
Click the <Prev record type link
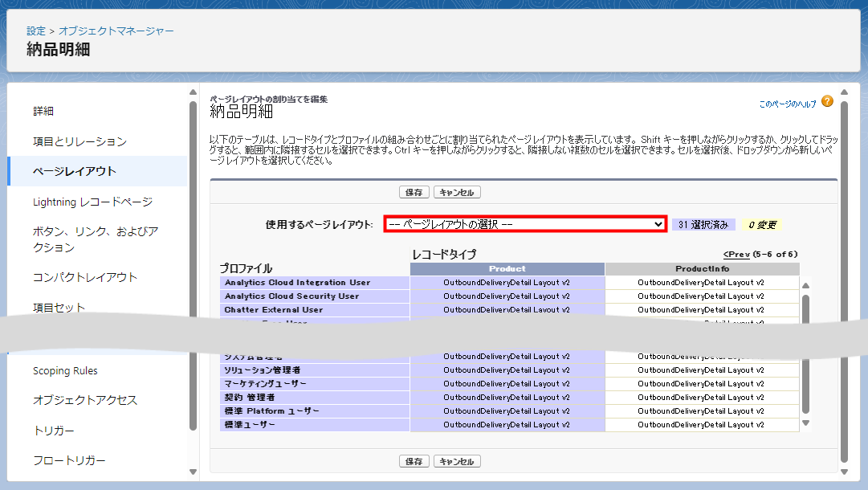click(x=736, y=255)
